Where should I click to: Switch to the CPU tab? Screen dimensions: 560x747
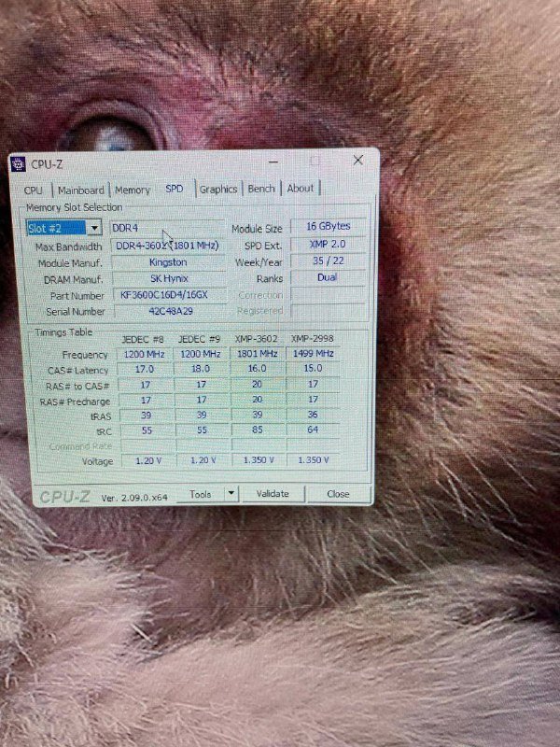click(34, 190)
